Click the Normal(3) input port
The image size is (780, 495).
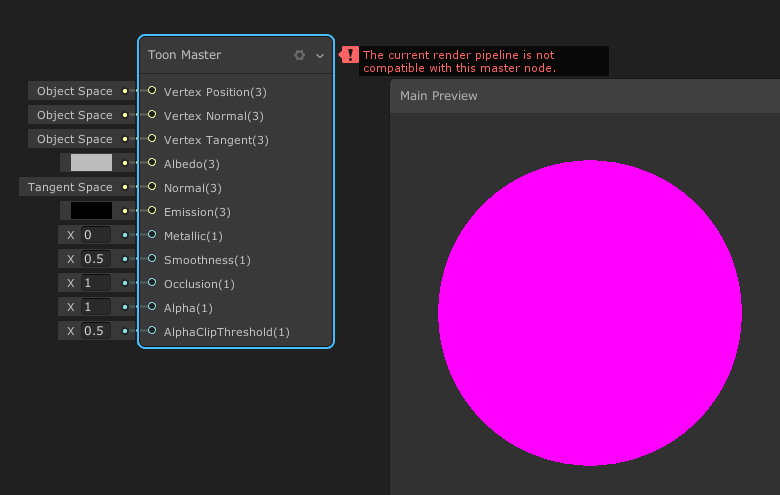click(152, 187)
